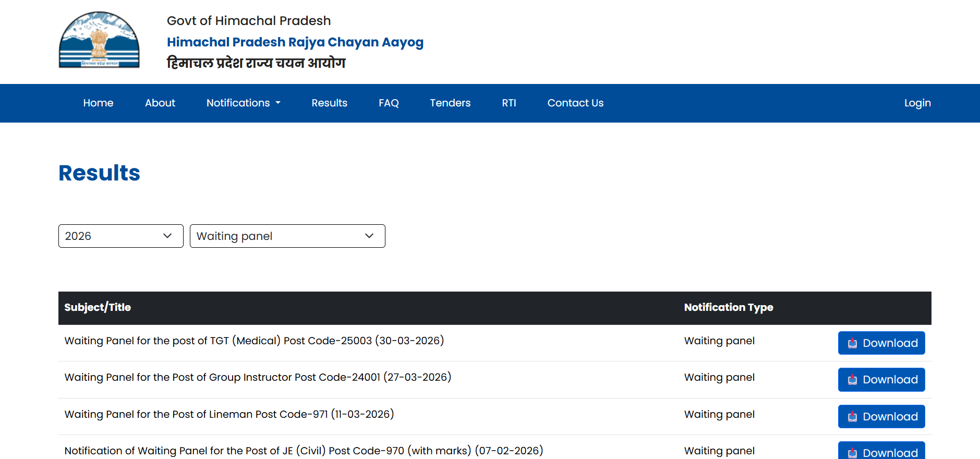Select the TGT (Medical) Post Code-25003 row title

[x=254, y=341]
